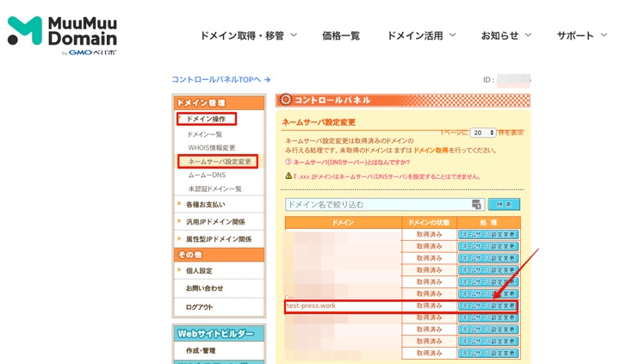Click the MuuMuu Domain logo
Screen dimensions: 620x364
62,35
